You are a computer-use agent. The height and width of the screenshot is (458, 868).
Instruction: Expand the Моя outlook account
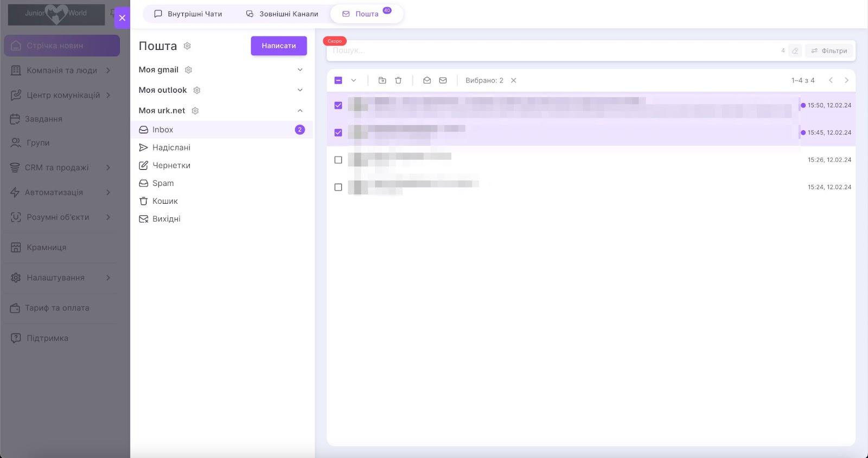300,90
